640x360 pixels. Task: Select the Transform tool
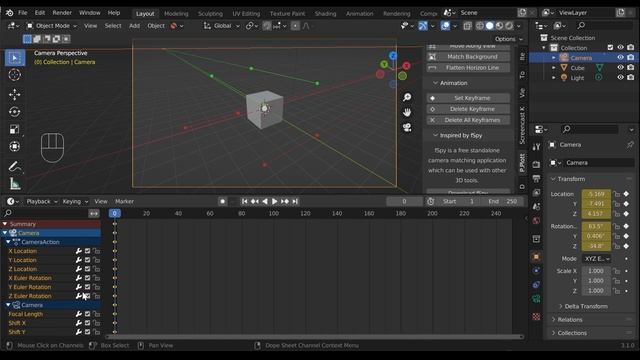(x=15, y=147)
